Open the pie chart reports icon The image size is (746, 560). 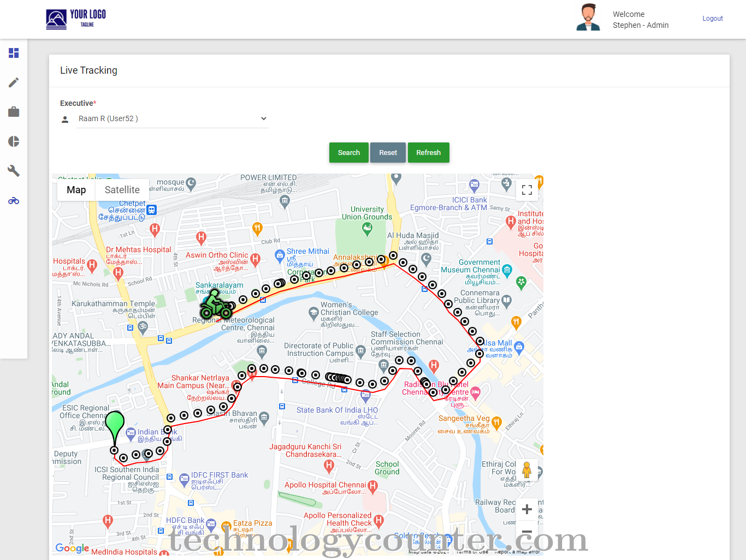pyautogui.click(x=14, y=141)
